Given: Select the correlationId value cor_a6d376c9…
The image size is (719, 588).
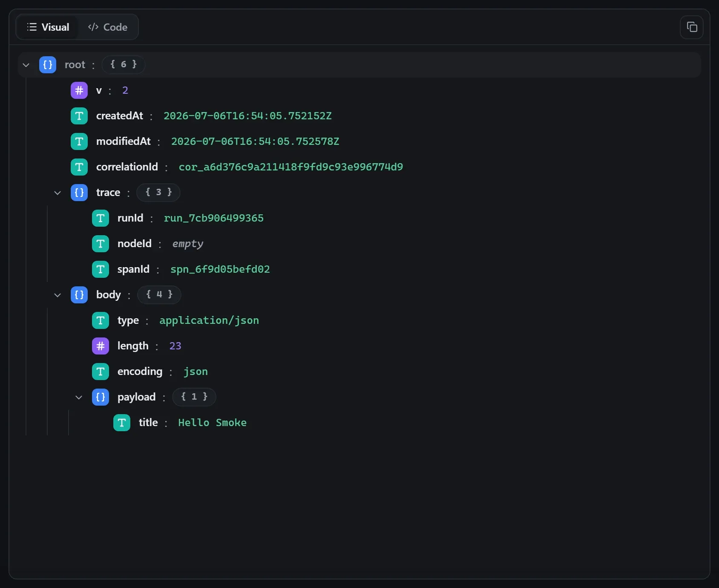Looking at the screenshot, I should (291, 167).
